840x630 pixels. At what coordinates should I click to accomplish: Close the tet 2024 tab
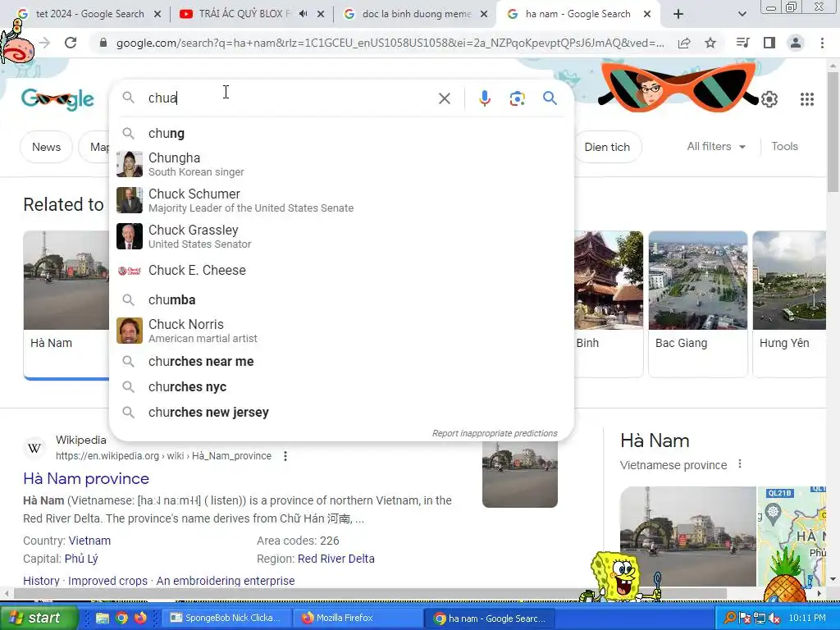[x=157, y=14]
